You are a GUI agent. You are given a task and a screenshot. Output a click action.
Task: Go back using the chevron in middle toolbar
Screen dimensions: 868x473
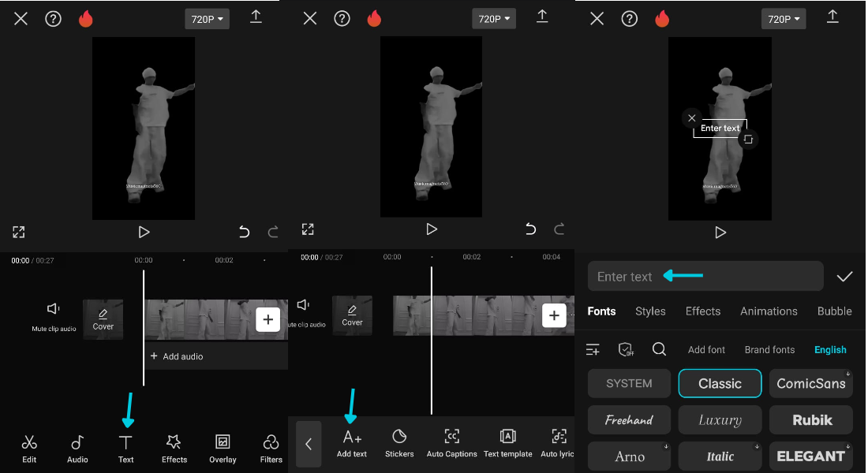coord(309,444)
